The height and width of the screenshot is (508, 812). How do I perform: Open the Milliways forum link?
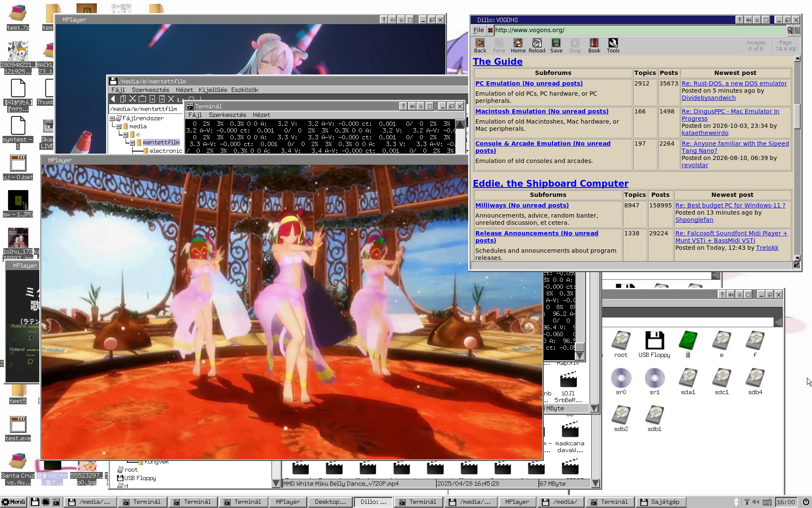coord(522,205)
